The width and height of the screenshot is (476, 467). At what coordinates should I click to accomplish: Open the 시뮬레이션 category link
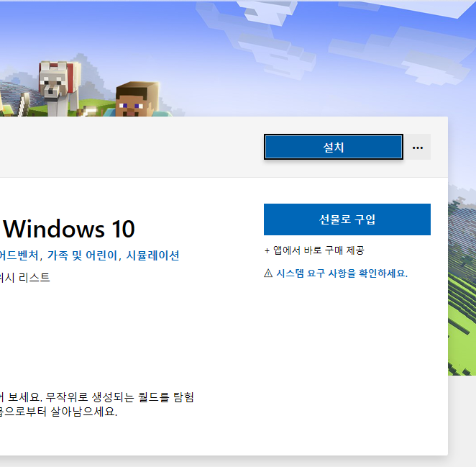click(152, 255)
